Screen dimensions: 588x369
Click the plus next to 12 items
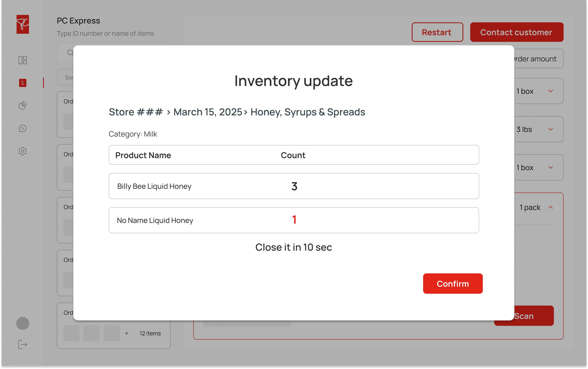tap(127, 333)
